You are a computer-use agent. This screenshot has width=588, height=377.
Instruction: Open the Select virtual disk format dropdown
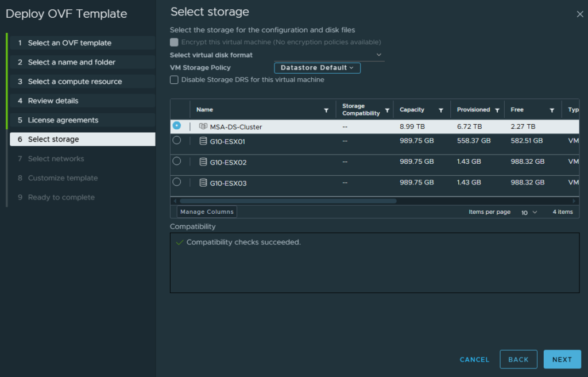[329, 55]
